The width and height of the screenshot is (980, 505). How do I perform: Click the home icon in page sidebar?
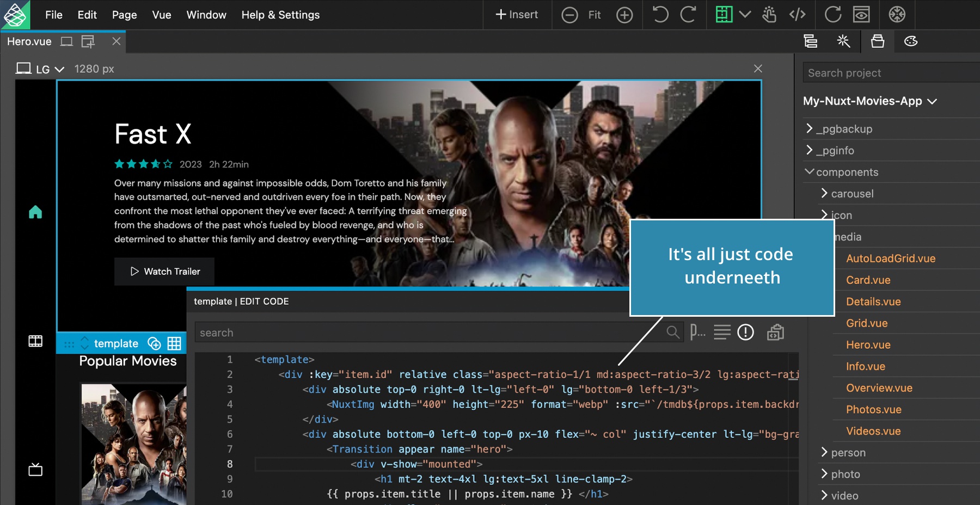pyautogui.click(x=35, y=212)
